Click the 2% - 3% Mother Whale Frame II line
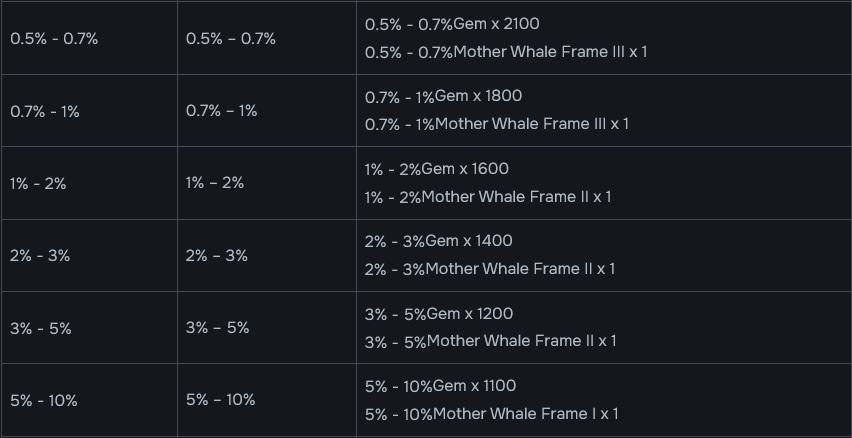Screen dimensions: 852x438 pyautogui.click(x=490, y=269)
